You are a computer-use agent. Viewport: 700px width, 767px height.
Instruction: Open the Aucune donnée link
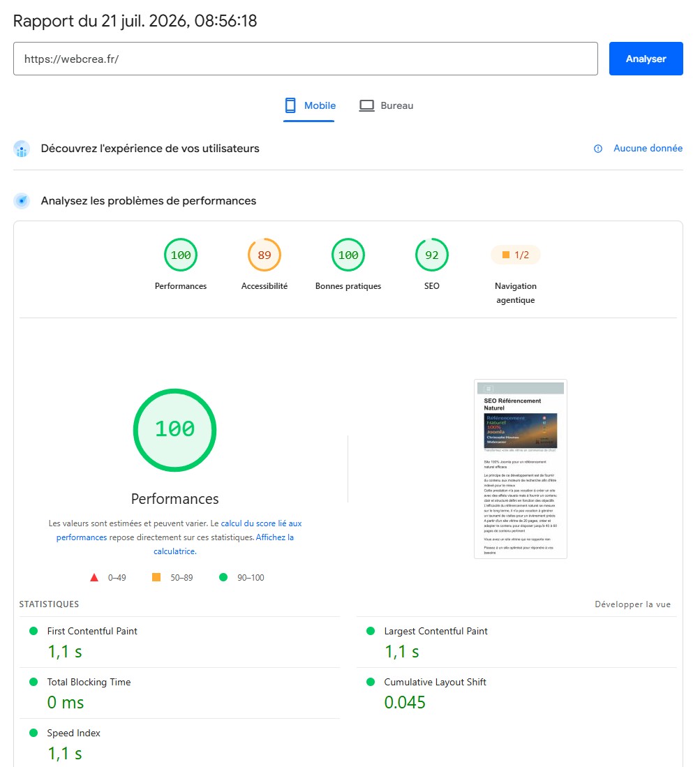pyautogui.click(x=648, y=148)
